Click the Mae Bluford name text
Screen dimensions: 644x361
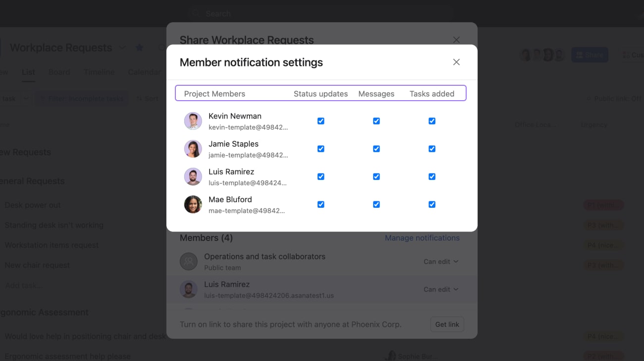pyautogui.click(x=230, y=199)
